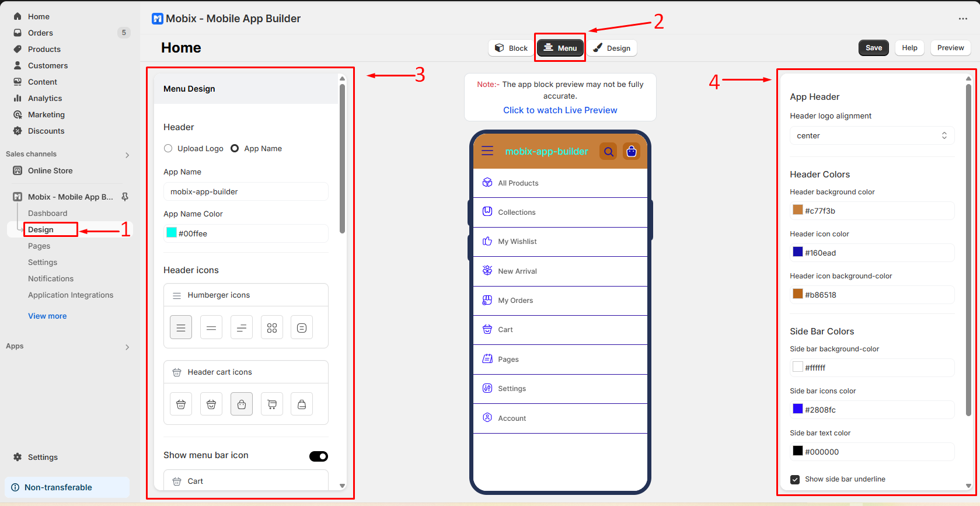Click the Non-transferable badge
Screen dimensions: 980x506
pos(67,487)
